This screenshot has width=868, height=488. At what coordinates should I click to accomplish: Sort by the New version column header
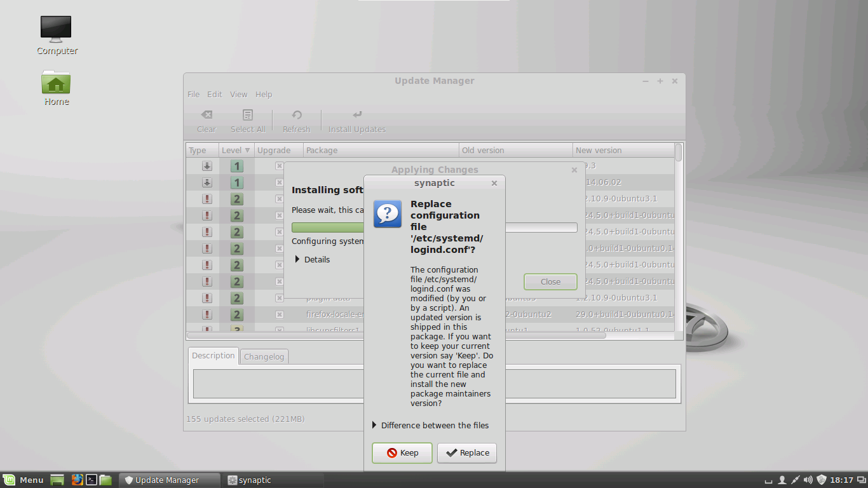click(623, 150)
